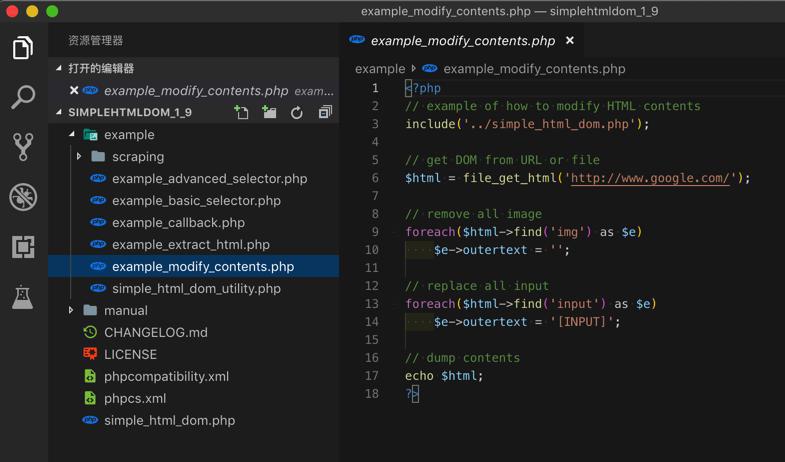Open example_callback.php from the file tree
This screenshot has width=785, height=462.
(178, 223)
